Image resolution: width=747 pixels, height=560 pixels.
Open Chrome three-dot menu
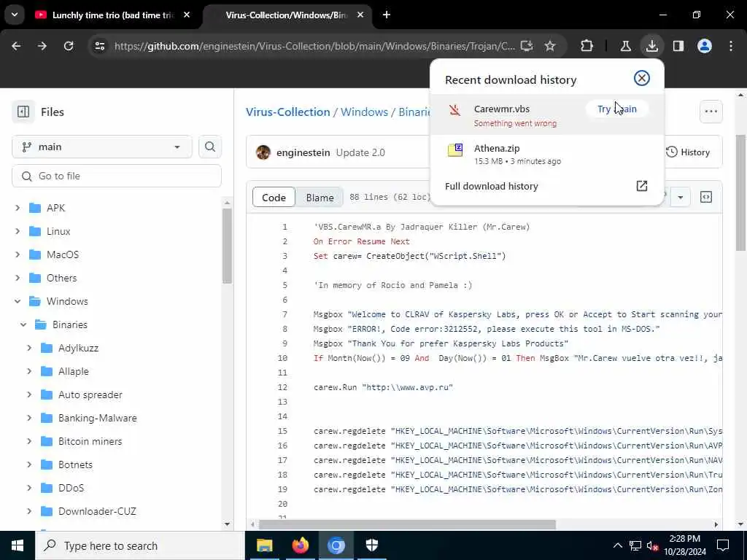[731, 46]
